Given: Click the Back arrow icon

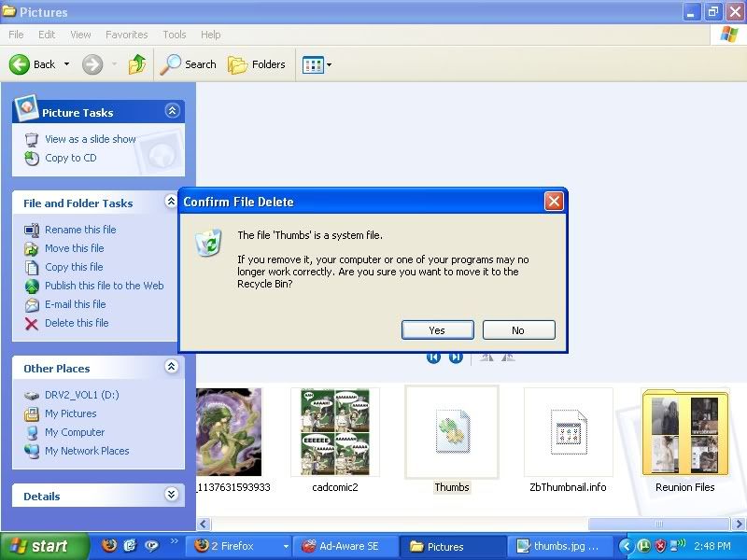Looking at the screenshot, I should [20, 64].
